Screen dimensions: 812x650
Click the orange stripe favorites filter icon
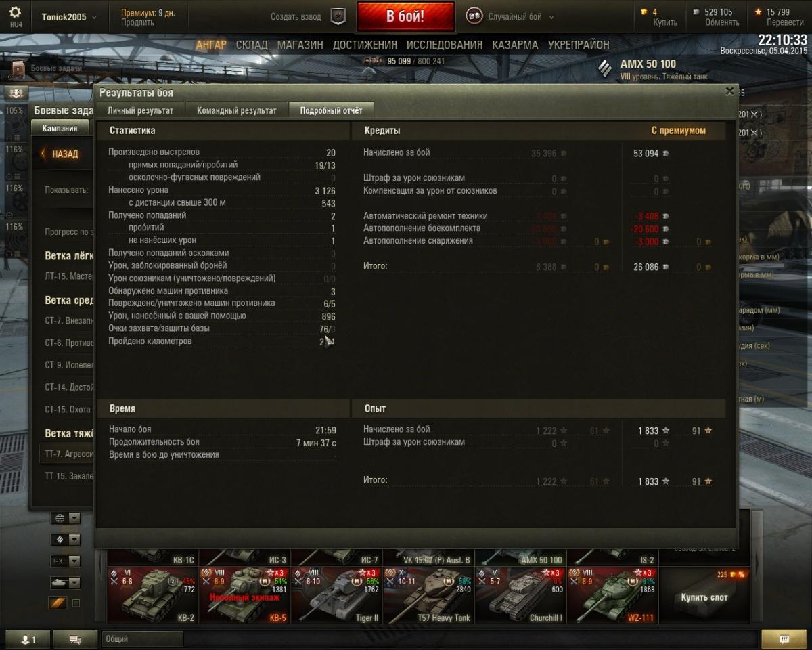click(58, 603)
